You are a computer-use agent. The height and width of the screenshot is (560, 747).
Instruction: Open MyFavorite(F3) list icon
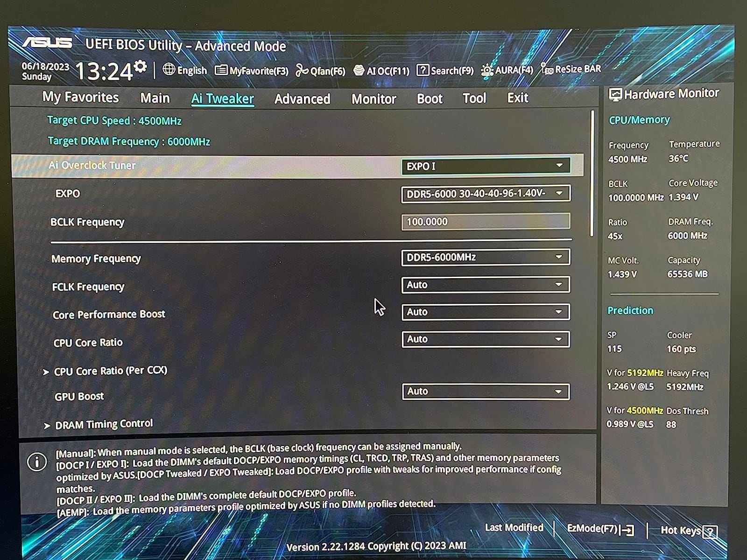(x=221, y=70)
